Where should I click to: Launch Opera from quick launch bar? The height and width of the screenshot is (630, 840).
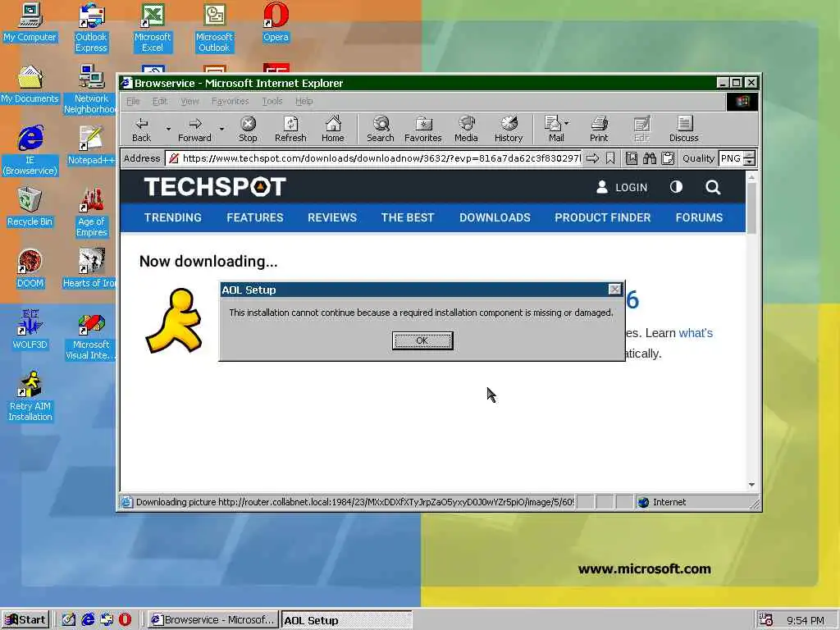[x=125, y=619]
